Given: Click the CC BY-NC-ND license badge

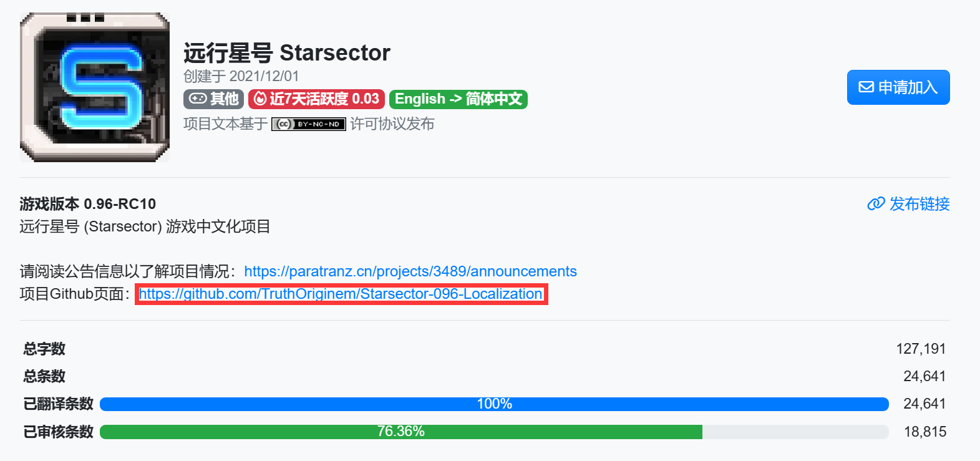Looking at the screenshot, I should pyautogui.click(x=309, y=124).
